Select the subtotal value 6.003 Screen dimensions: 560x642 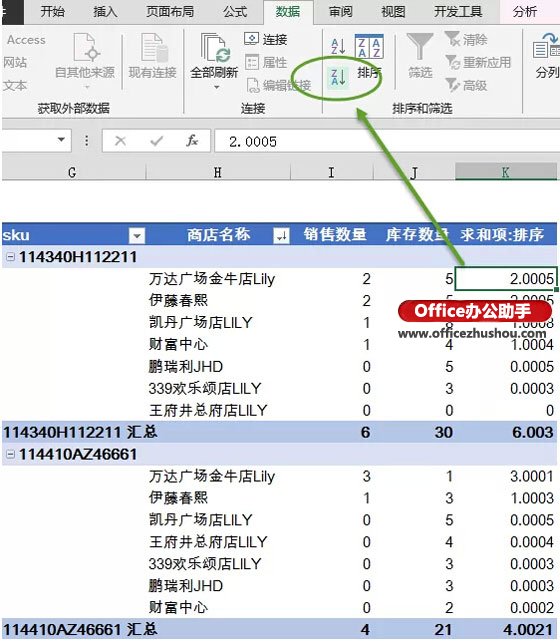tap(533, 432)
